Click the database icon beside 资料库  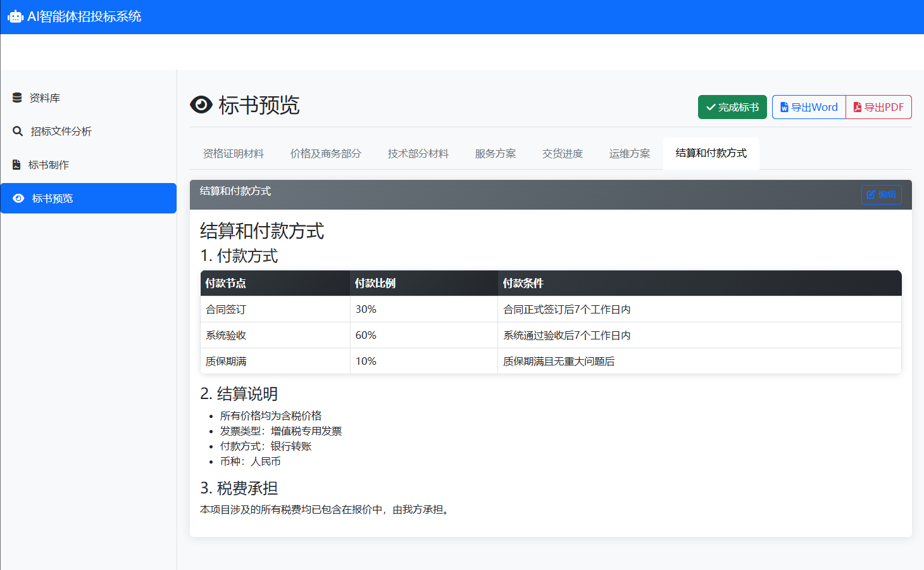[x=17, y=98]
